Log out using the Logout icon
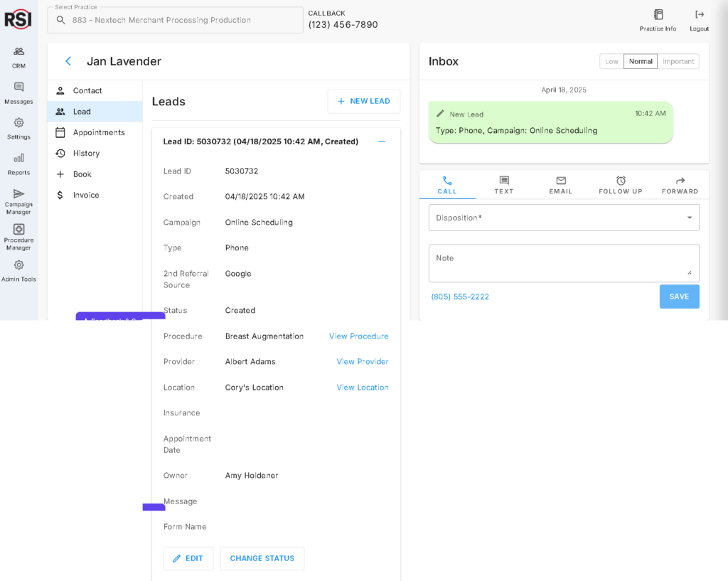The height and width of the screenshot is (581, 728). pos(700,21)
